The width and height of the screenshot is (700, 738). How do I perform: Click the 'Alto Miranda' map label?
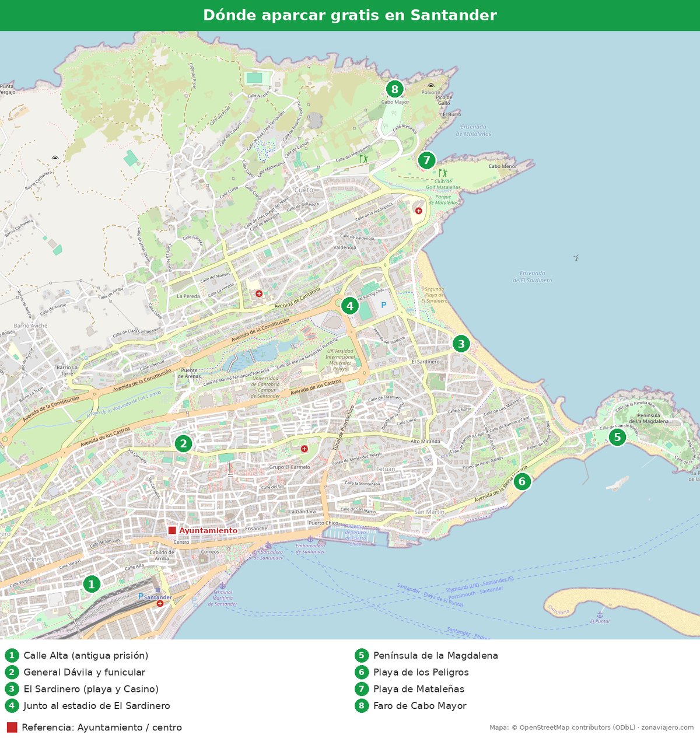[425, 442]
